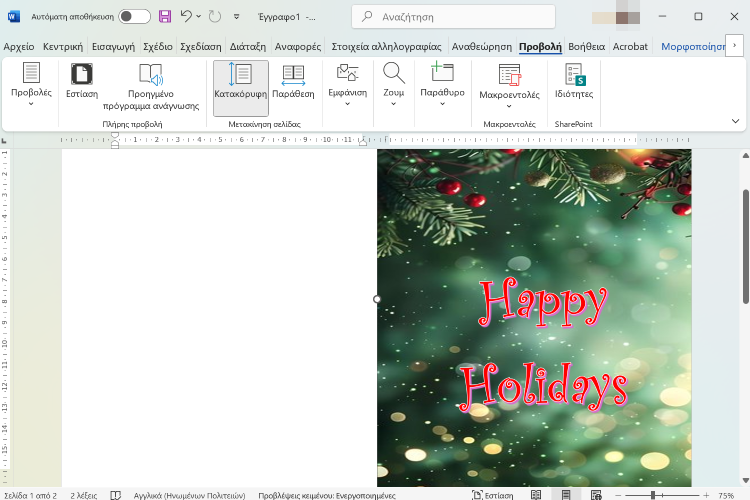Select the Προβολή tab
Image resolution: width=750 pixels, height=500 pixels.
click(x=540, y=46)
